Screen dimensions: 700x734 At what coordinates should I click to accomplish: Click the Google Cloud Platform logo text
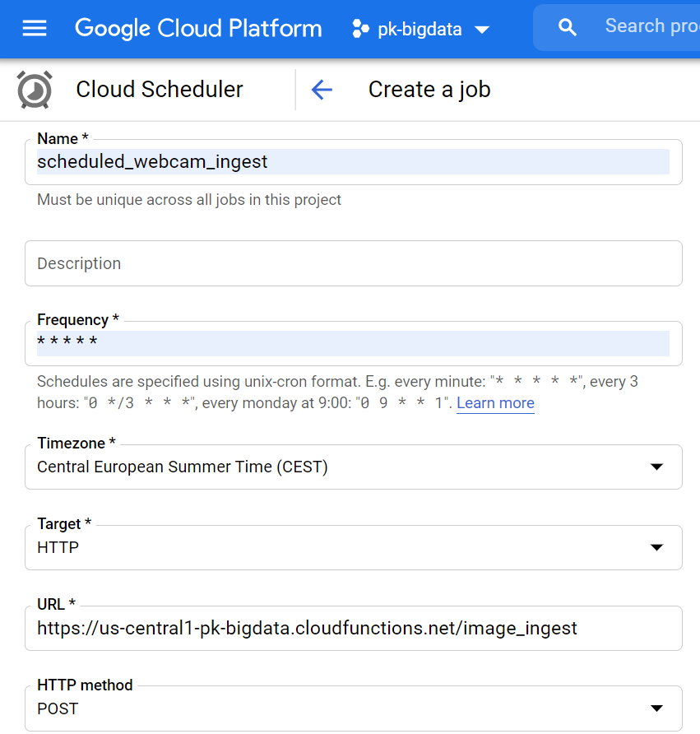coord(198,29)
